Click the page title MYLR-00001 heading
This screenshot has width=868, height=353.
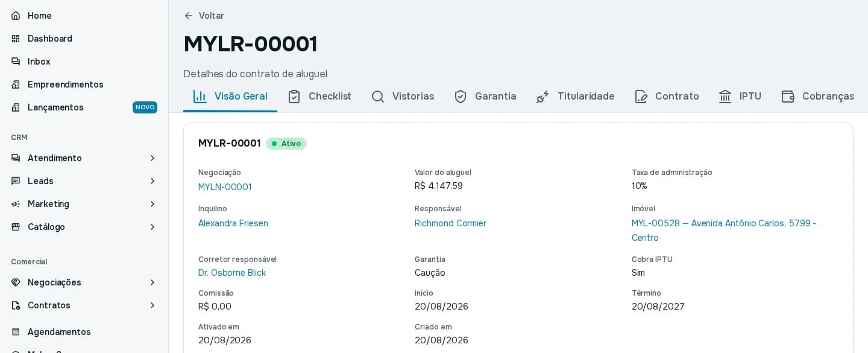(x=251, y=44)
